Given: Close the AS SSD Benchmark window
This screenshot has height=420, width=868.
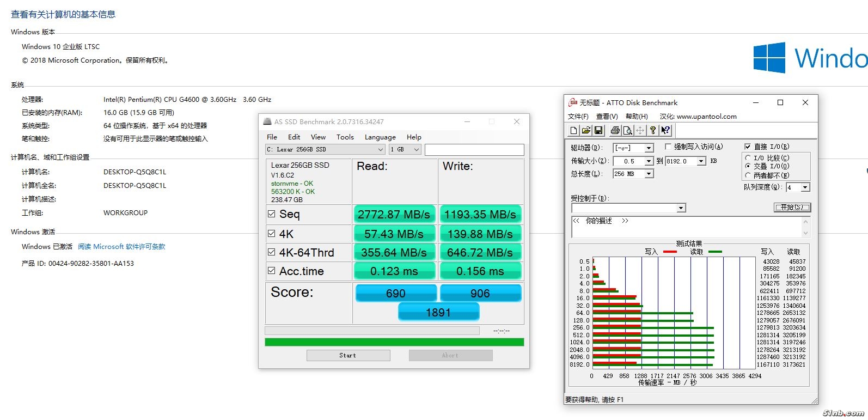Looking at the screenshot, I should 516,121.
